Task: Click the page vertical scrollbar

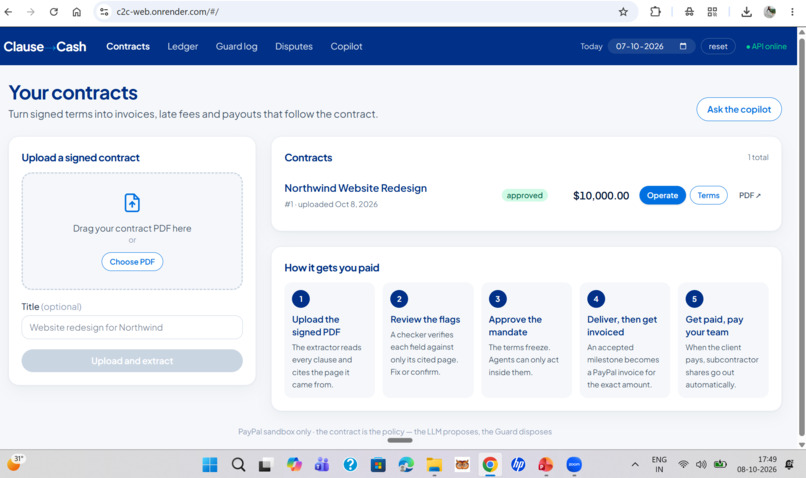Action: pos(801,236)
